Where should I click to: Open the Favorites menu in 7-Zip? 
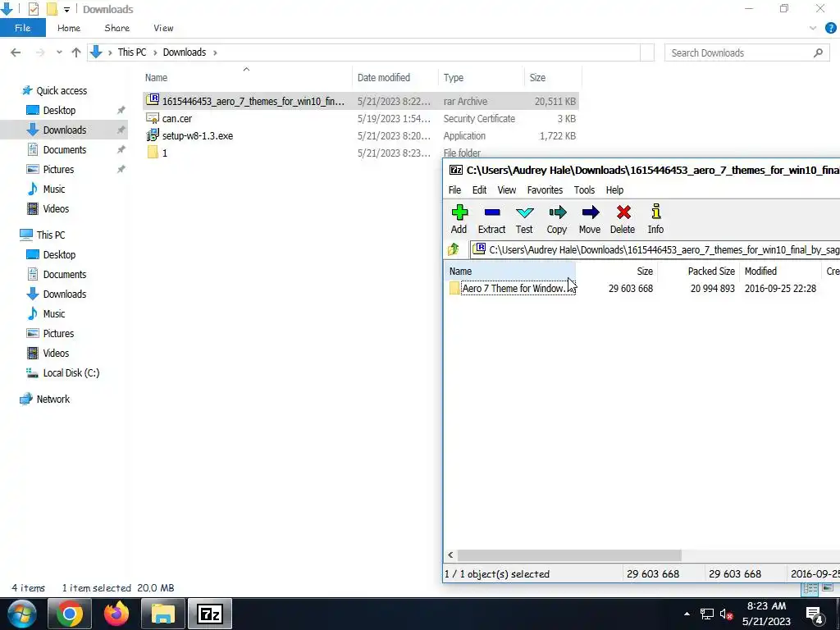click(545, 189)
